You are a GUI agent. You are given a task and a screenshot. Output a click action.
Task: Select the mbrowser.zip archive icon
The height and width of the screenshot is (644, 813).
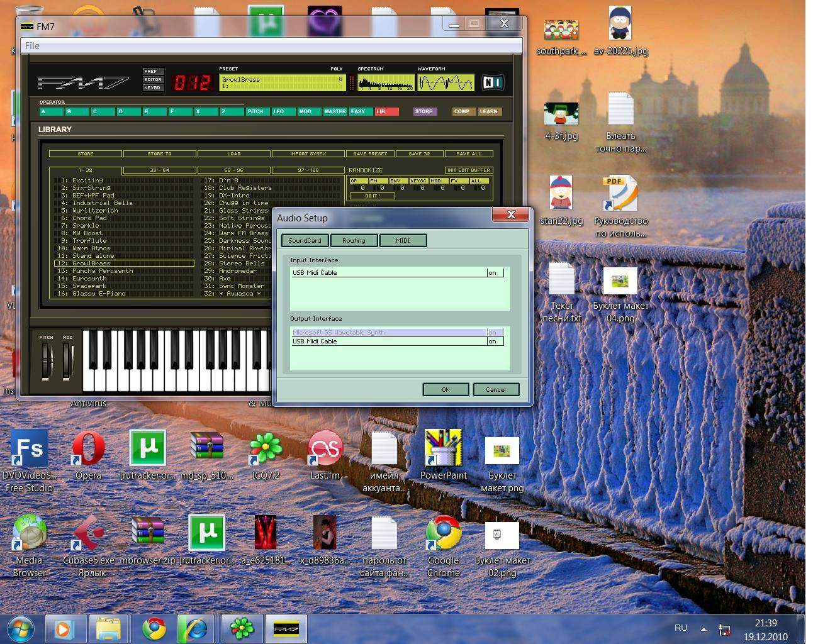147,540
